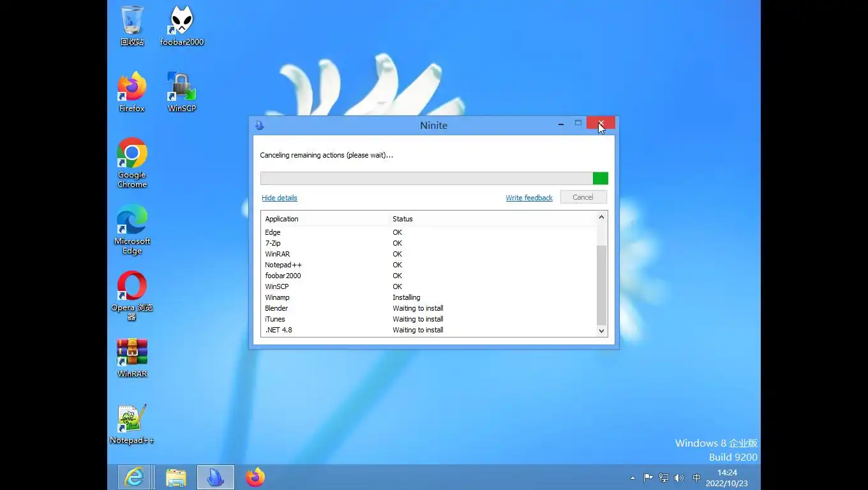This screenshot has height=490, width=868.
Task: Select the .NET 4.8 row
Action: (428, 330)
